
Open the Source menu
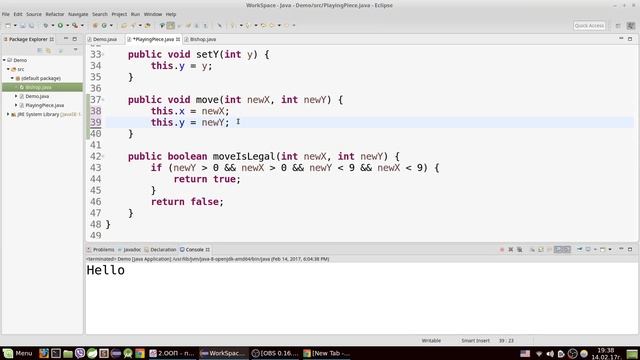click(x=34, y=14)
